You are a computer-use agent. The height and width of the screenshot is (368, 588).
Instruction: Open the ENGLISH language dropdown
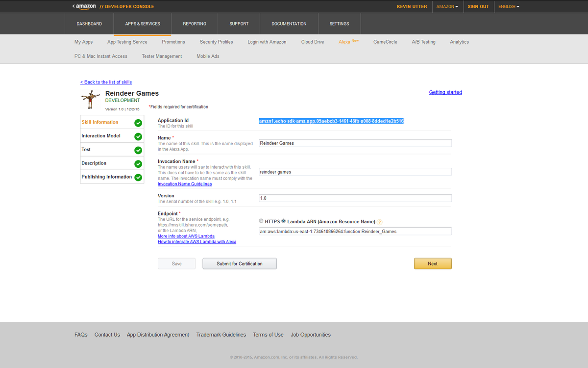coord(509,6)
